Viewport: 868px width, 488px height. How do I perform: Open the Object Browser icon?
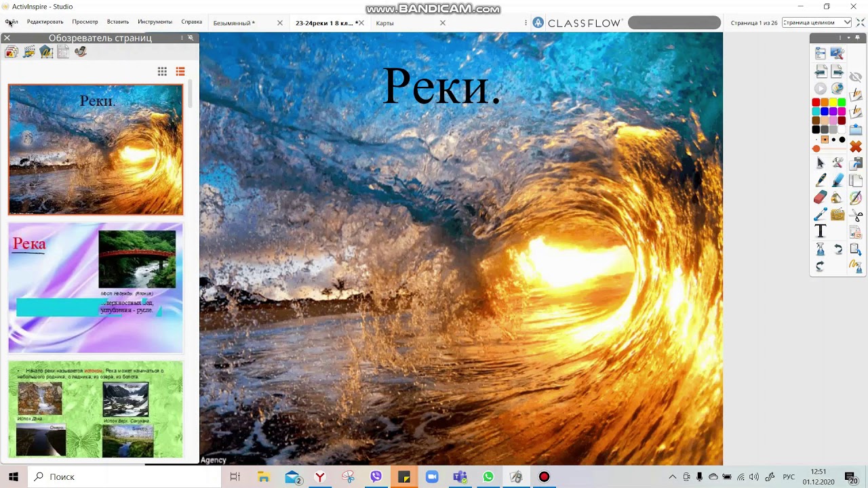(x=46, y=52)
